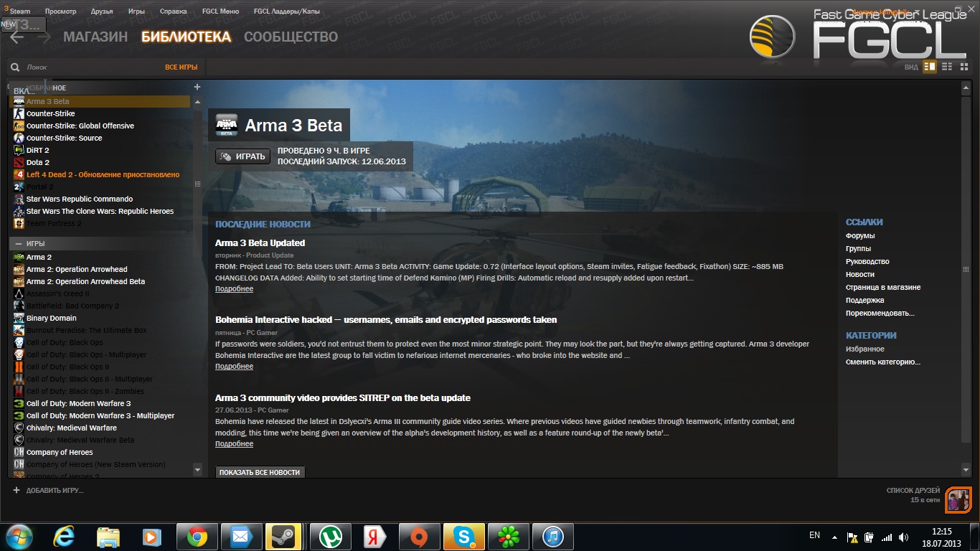Click the Left 4 Dead 2 icon
Screen dimensions: 980x551
19,174
